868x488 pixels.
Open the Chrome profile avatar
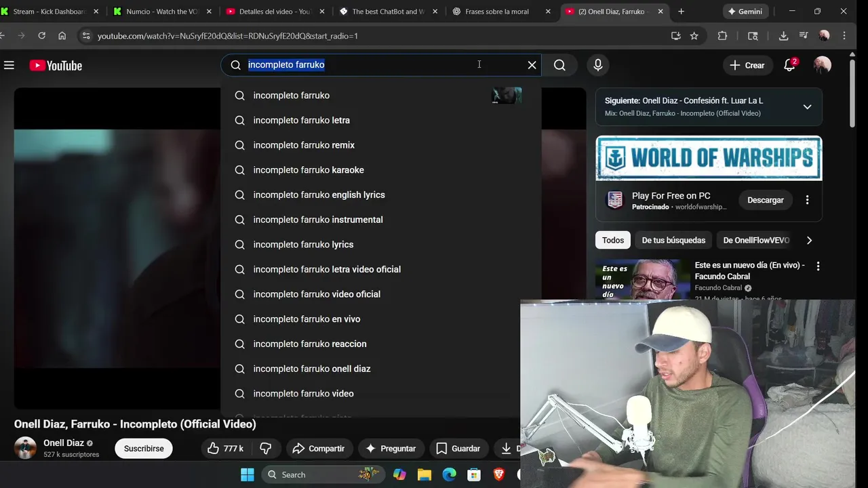[824, 36]
